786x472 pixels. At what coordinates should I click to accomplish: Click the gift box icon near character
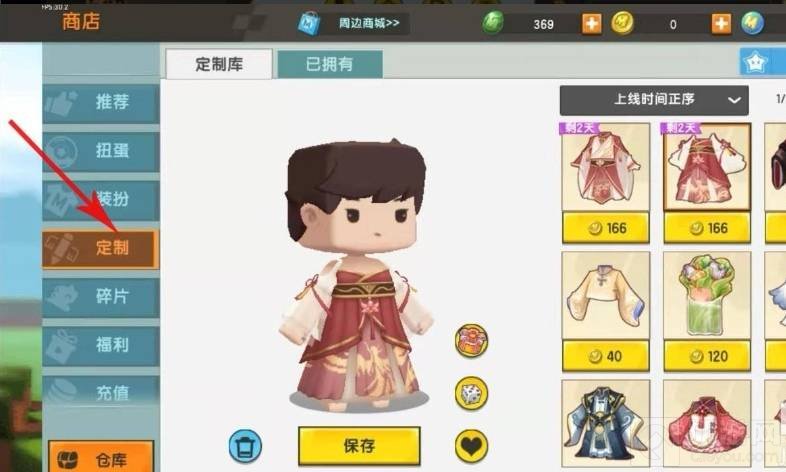click(x=471, y=341)
